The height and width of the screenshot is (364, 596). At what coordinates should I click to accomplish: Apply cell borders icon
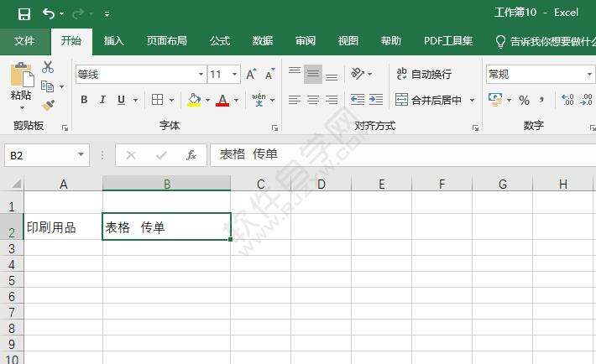(x=157, y=100)
